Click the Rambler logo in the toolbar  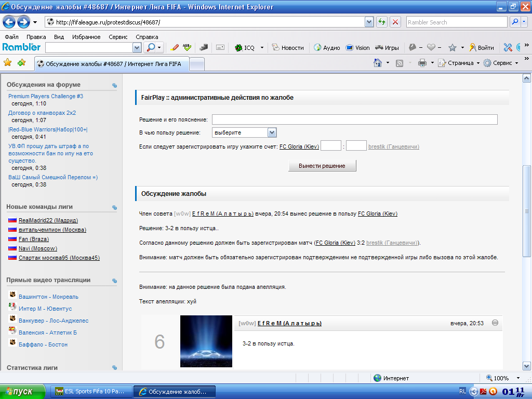coord(21,47)
